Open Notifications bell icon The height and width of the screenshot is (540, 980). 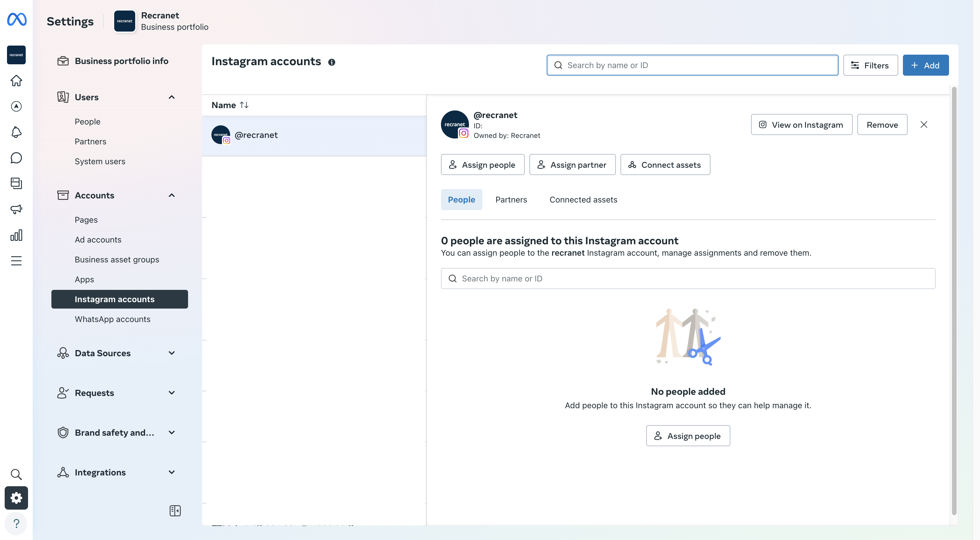click(x=16, y=132)
